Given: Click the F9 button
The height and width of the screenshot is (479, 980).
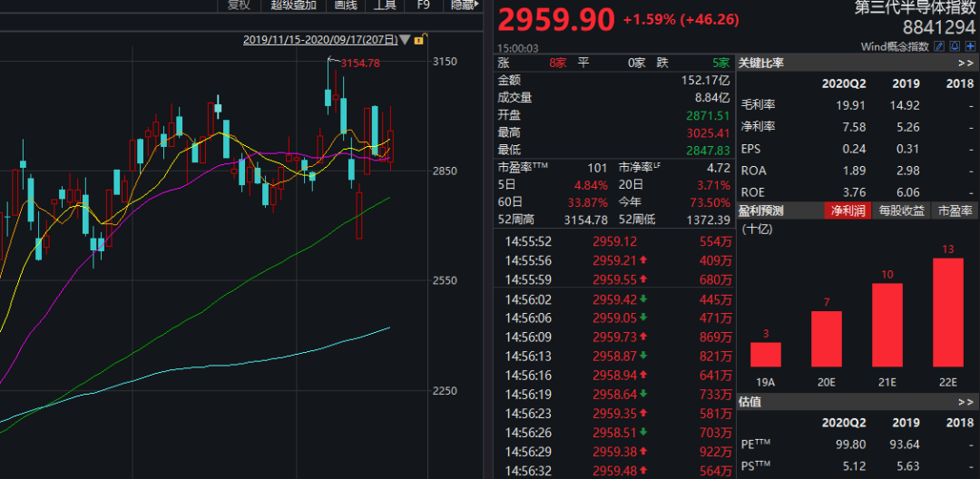Looking at the screenshot, I should [x=423, y=5].
